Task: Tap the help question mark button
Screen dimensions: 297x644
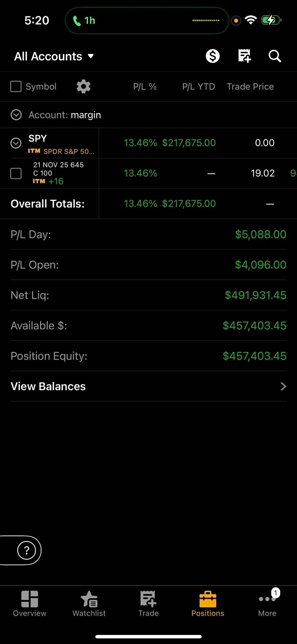Action: click(26, 550)
